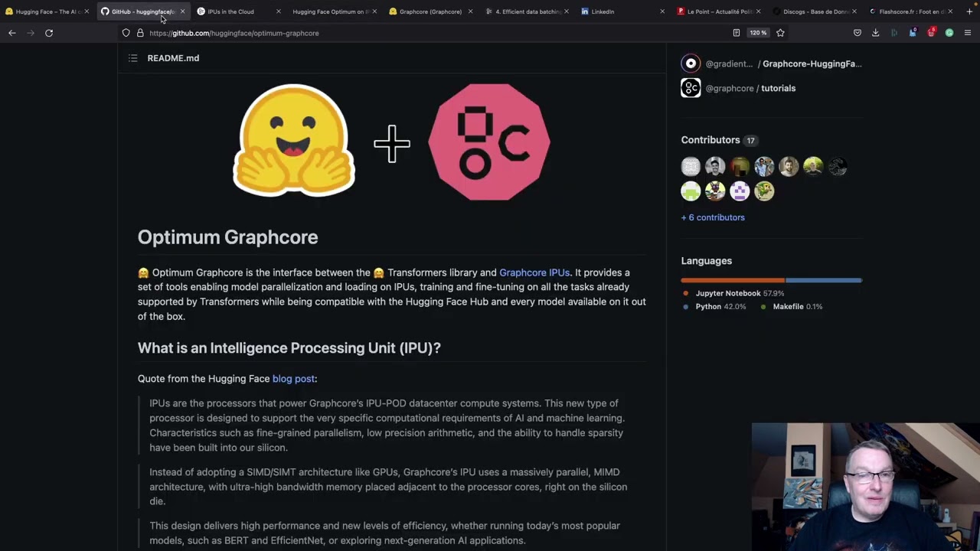
Task: Open the green pixel-art contributor avatar
Action: 691,191
